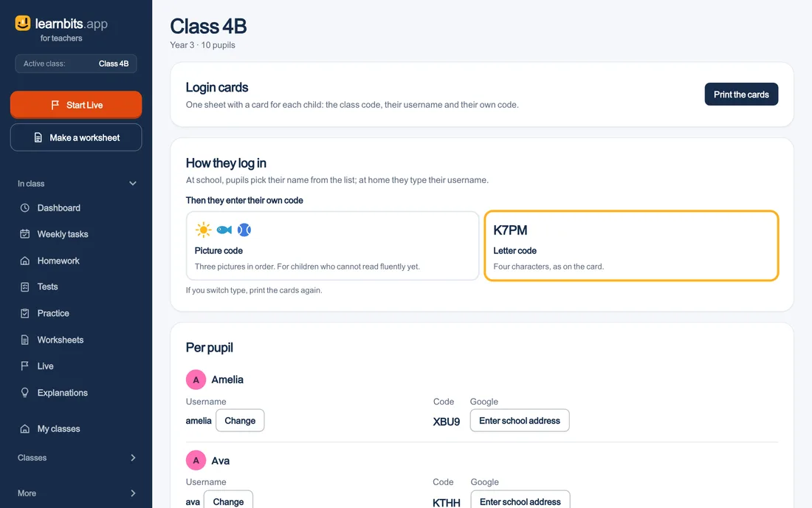Click the Practice clipboard icon
The image size is (812, 508).
pos(25,313)
